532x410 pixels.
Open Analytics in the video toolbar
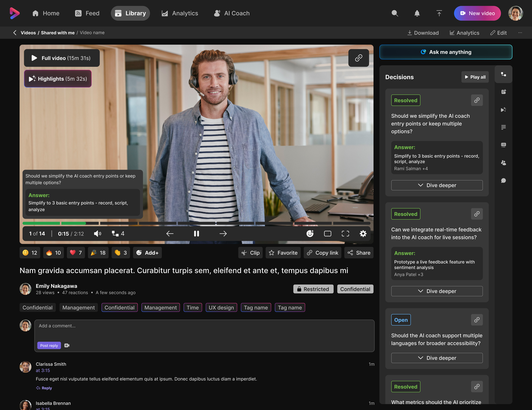coord(464,33)
